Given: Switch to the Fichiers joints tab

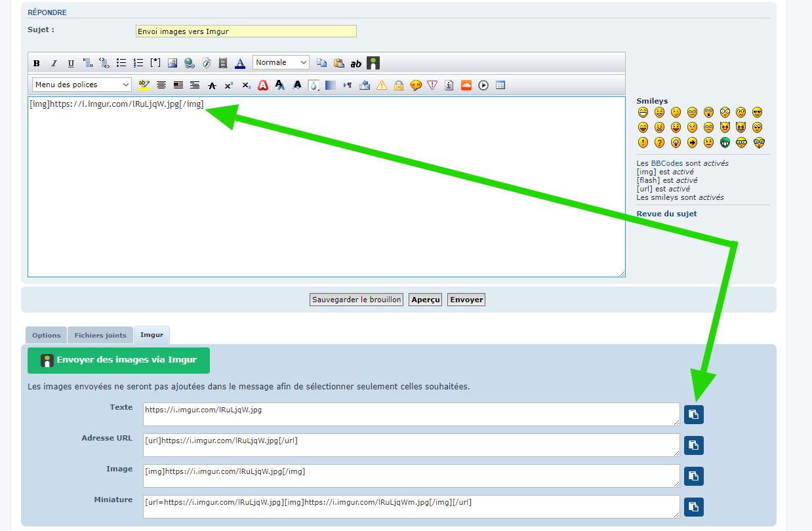Looking at the screenshot, I should [x=100, y=336].
